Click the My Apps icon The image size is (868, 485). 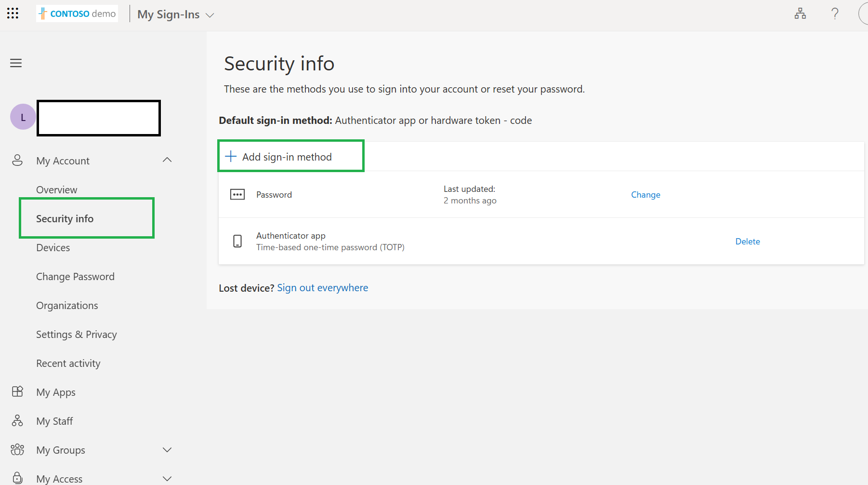pyautogui.click(x=17, y=391)
